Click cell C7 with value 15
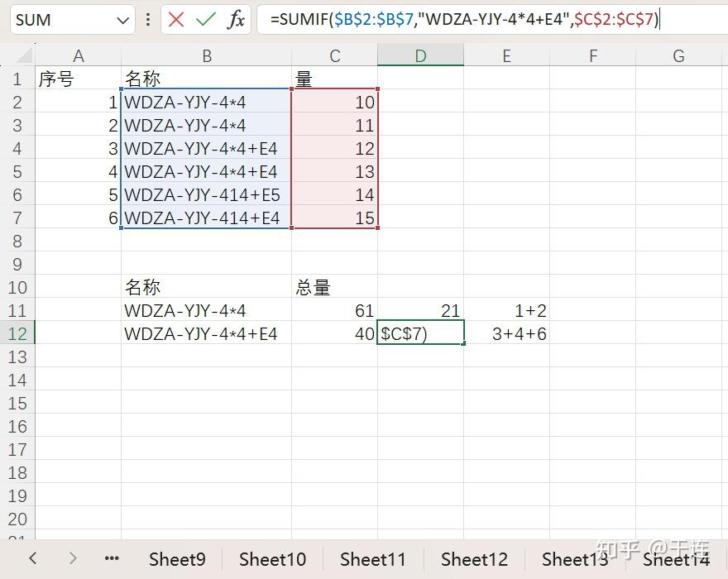 pos(334,218)
